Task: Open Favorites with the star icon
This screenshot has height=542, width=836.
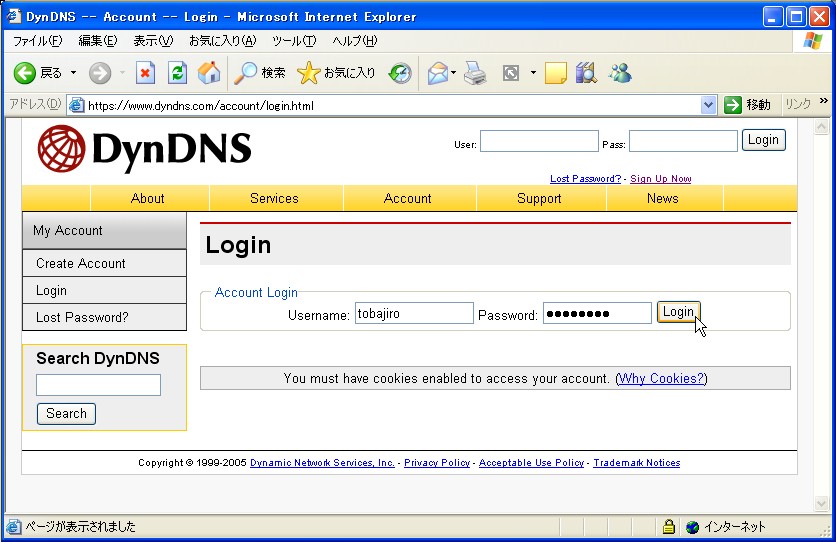Action: coord(308,72)
